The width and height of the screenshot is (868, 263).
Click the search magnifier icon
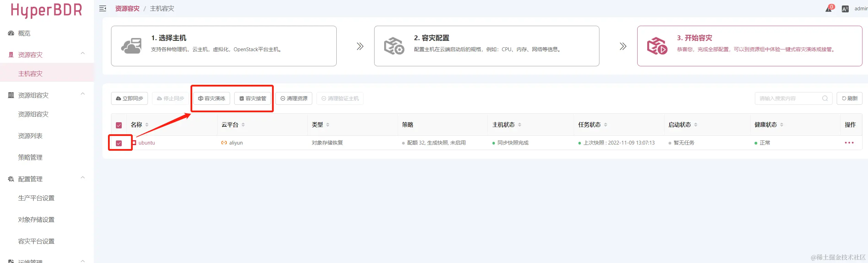[825, 99]
